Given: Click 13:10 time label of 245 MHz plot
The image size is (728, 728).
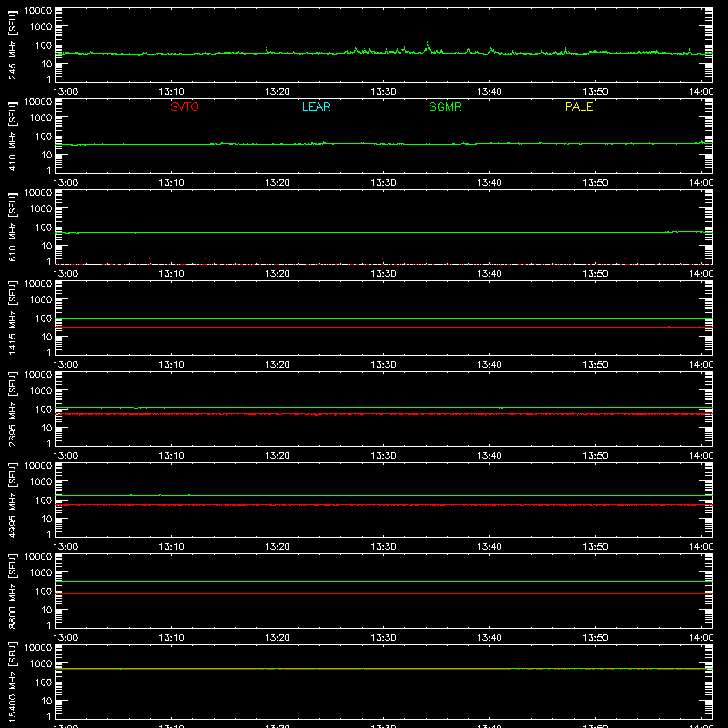Looking at the screenshot, I should coord(171,92).
